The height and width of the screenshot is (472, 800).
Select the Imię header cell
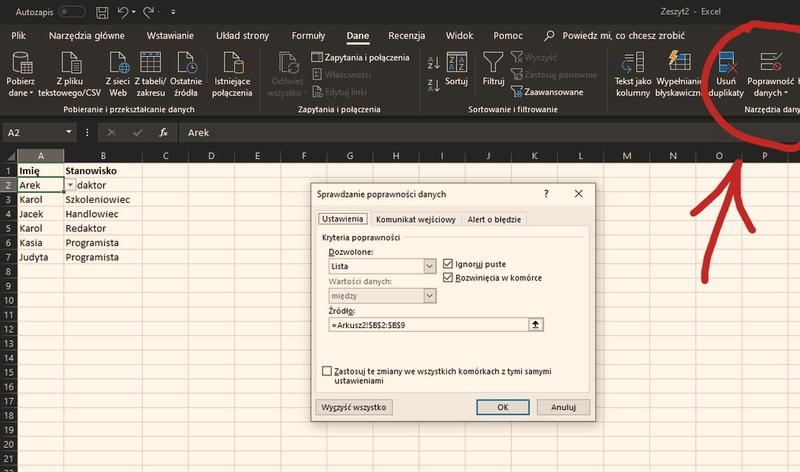pos(41,170)
